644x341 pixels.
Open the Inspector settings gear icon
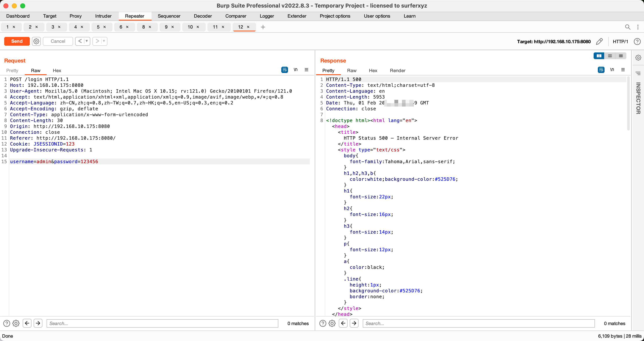[638, 58]
